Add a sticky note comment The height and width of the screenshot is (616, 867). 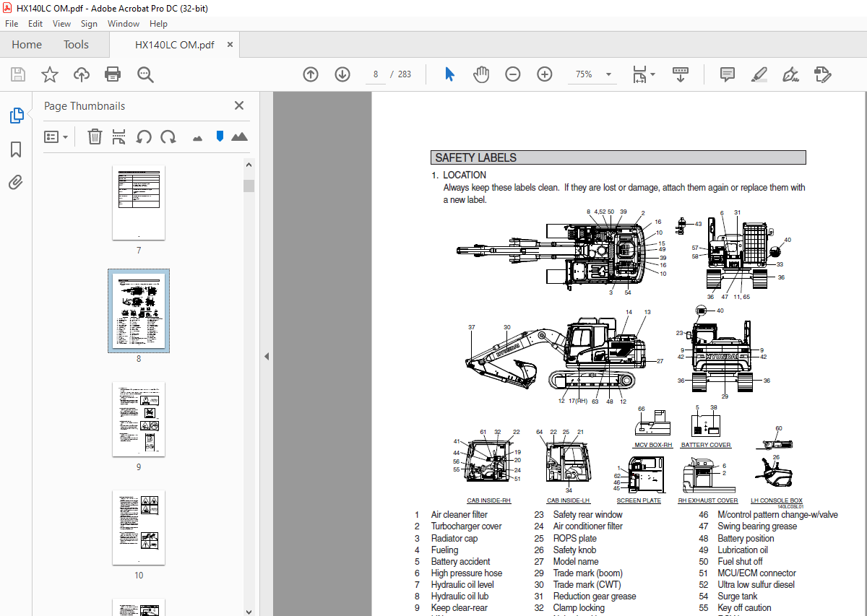[727, 74]
